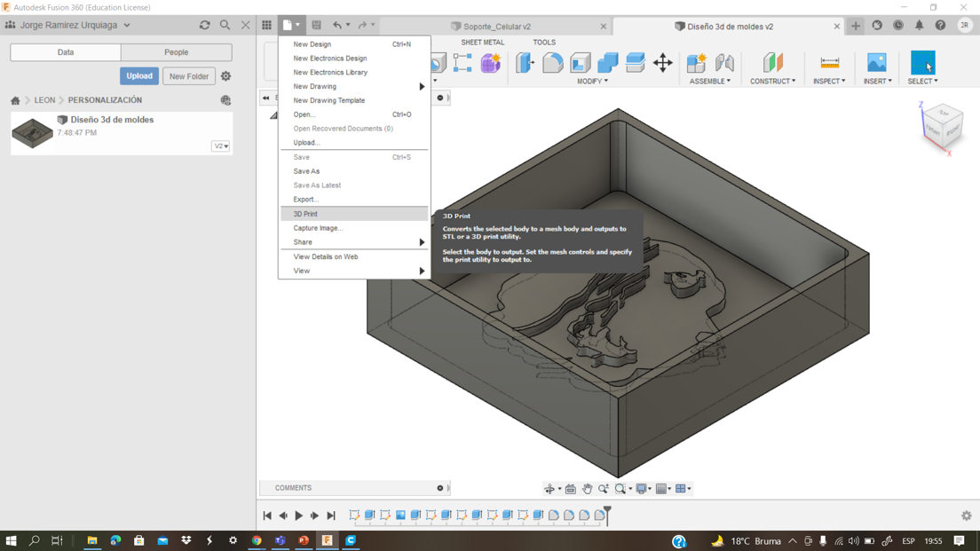Expand the Jorge Ramirez Urquiaga team dropdown
The image size is (980, 551).
127,26
